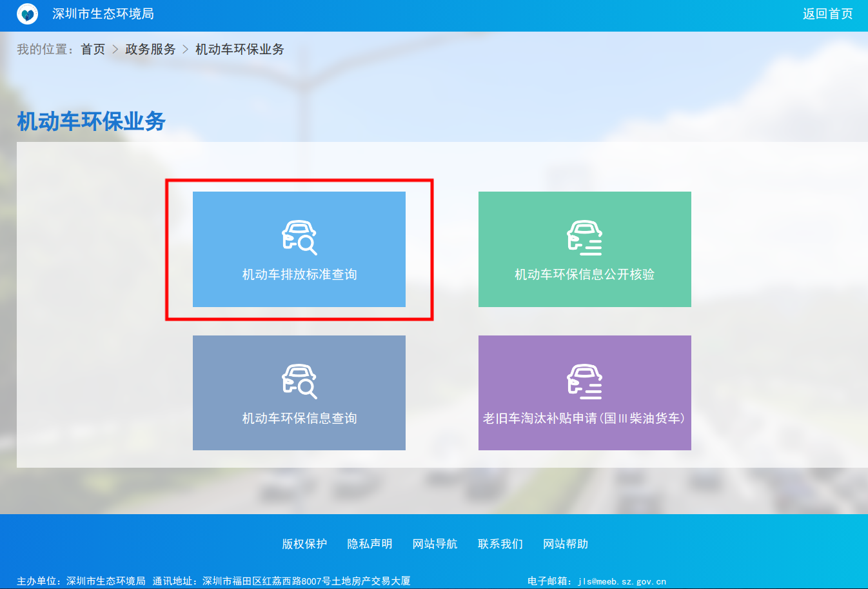The width and height of the screenshot is (868, 589).
Task: Open 首页 in the breadcrumb
Action: (x=93, y=49)
